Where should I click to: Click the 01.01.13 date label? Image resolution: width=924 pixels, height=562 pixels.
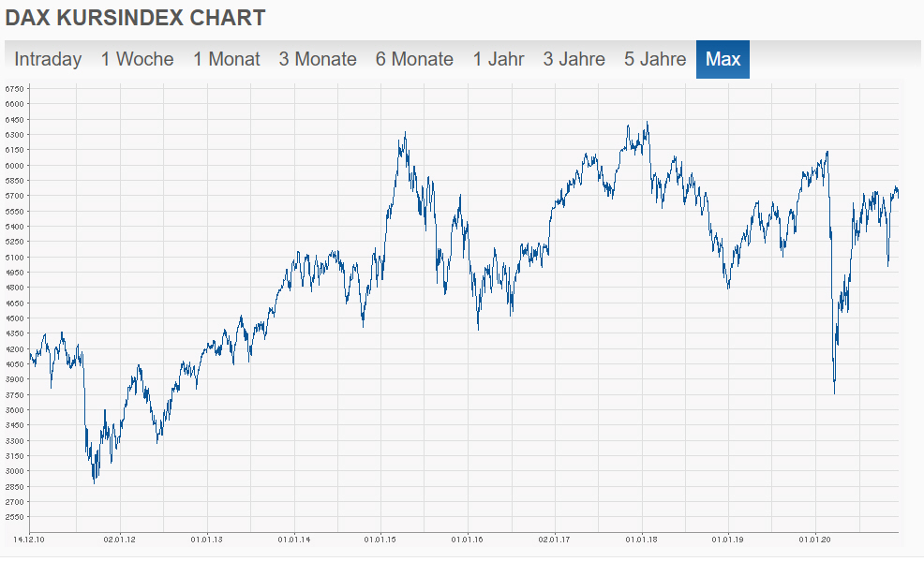coord(207,539)
